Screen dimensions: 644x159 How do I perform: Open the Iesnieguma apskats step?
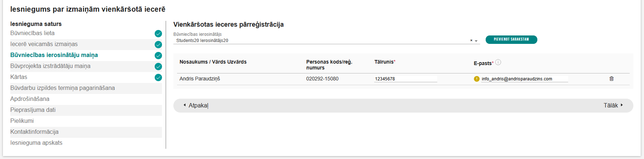(x=36, y=143)
